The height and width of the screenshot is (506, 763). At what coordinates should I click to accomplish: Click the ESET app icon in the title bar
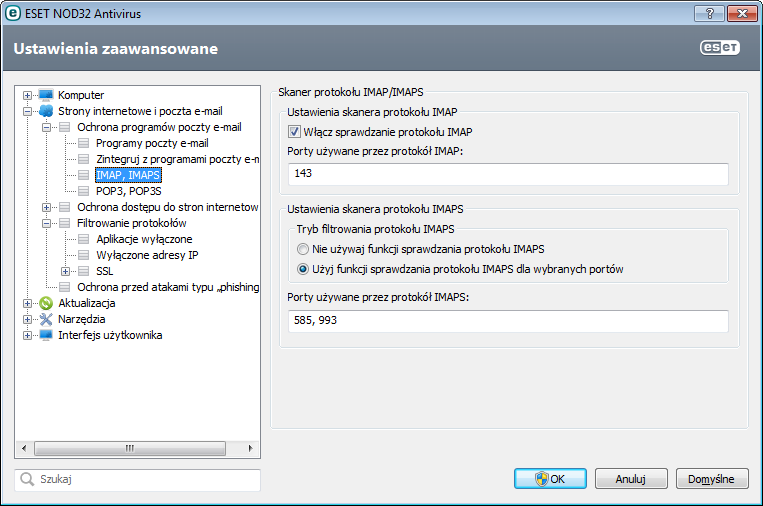13,13
